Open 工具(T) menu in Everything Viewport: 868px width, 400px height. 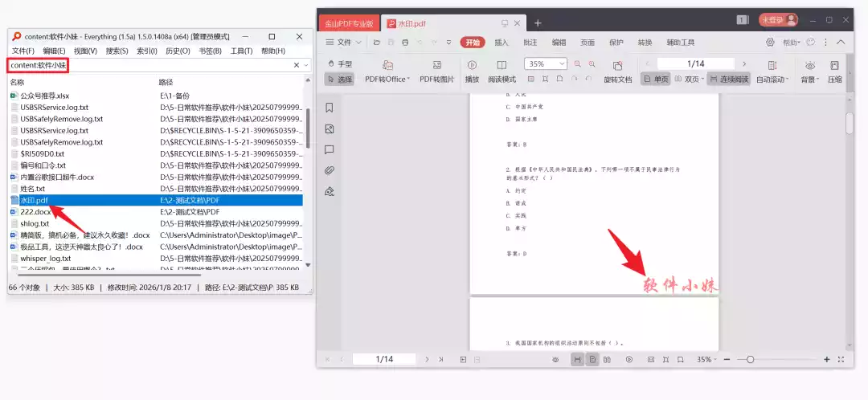point(241,51)
